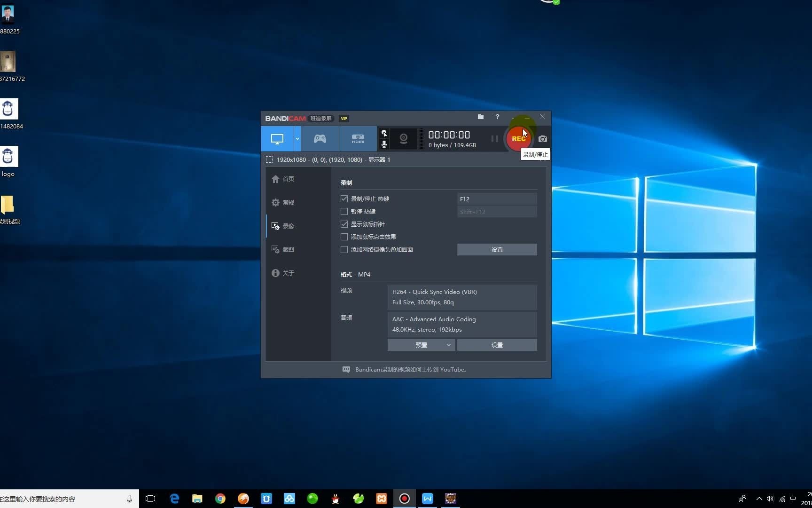Open Task View in the taskbar

click(150, 499)
